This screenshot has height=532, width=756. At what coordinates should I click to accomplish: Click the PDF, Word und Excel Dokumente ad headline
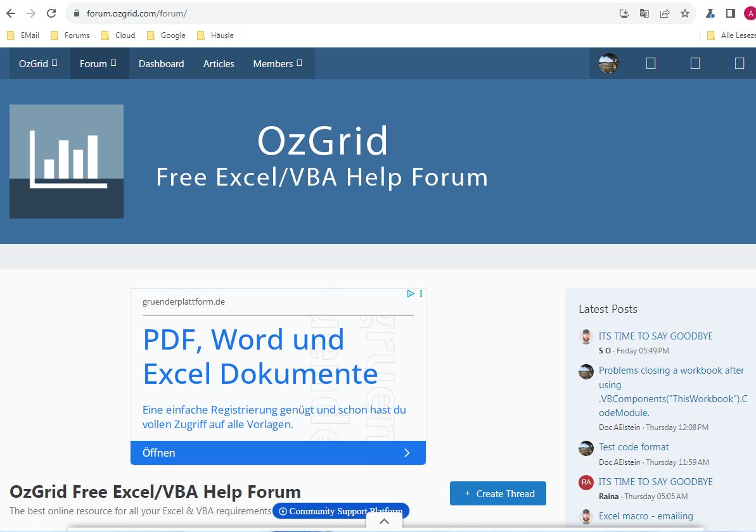[x=260, y=357]
